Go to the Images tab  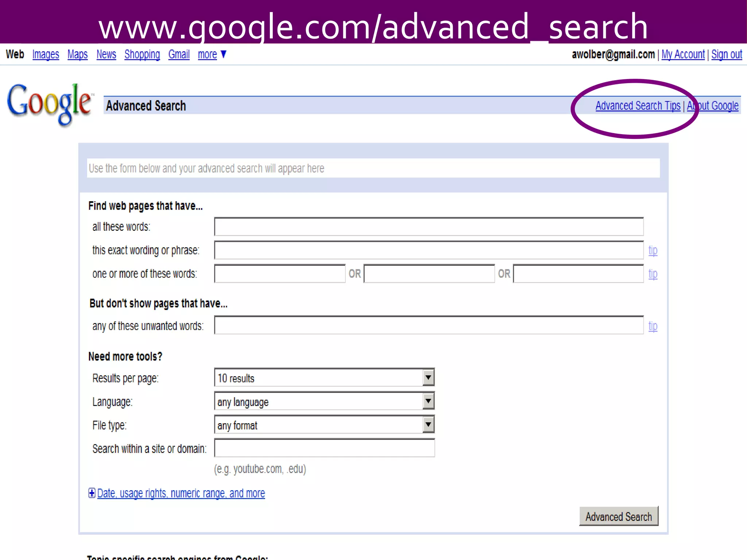(46, 54)
